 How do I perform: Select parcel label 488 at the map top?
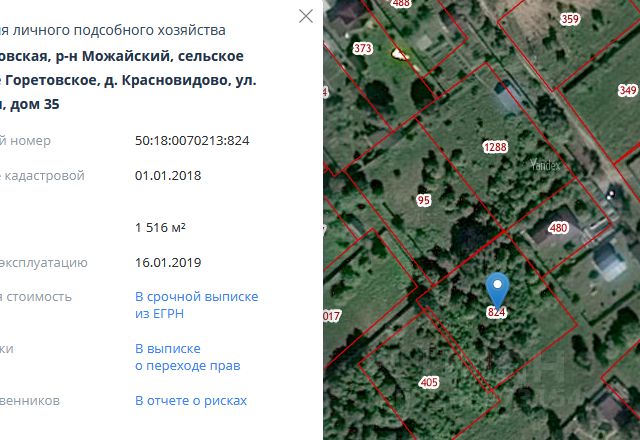tap(400, 3)
